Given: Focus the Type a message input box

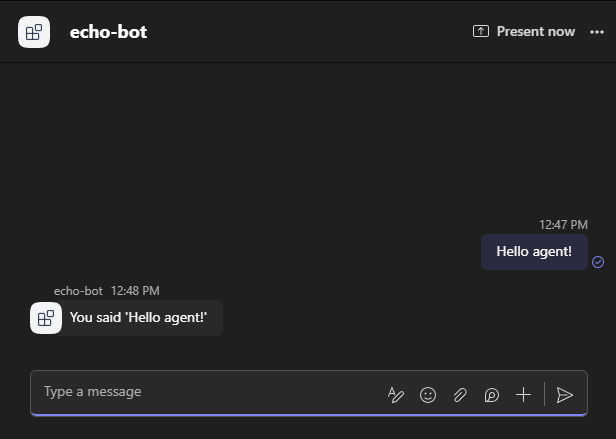Looking at the screenshot, I should [208, 392].
